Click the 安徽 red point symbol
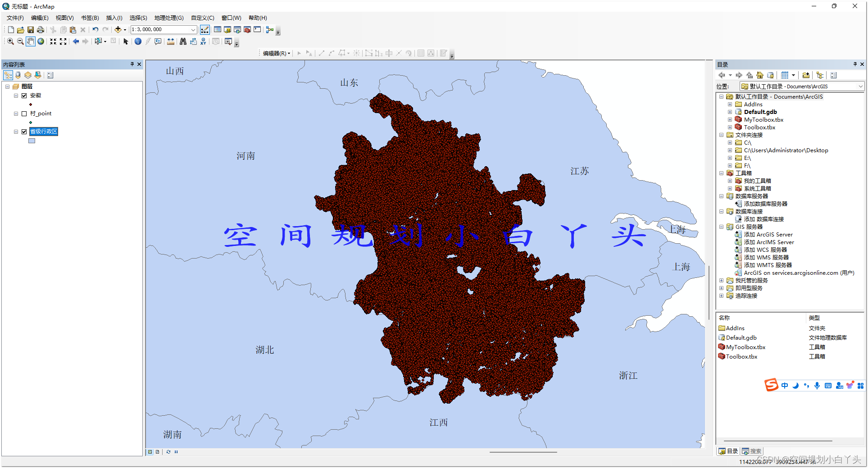The width and height of the screenshot is (868, 468). [x=31, y=105]
